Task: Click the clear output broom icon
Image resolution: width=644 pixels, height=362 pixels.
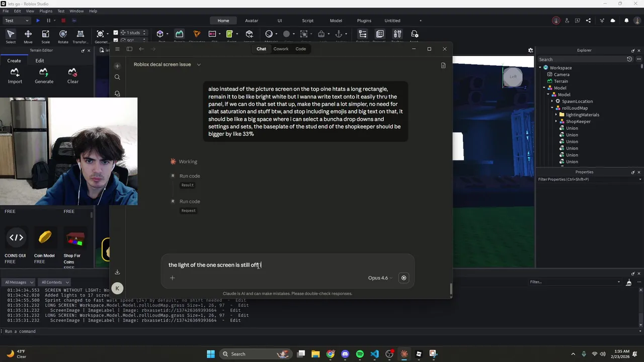Action: [628, 282]
